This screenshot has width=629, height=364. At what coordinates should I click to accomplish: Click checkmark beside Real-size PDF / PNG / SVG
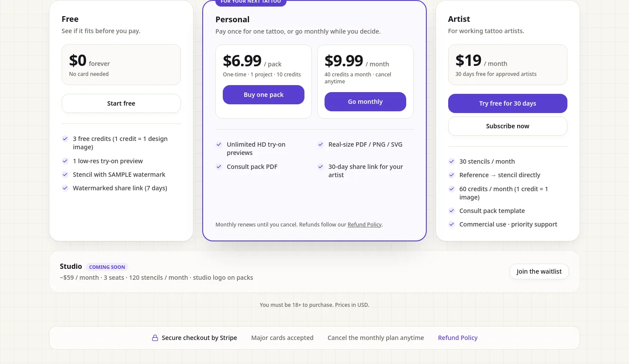(321, 144)
